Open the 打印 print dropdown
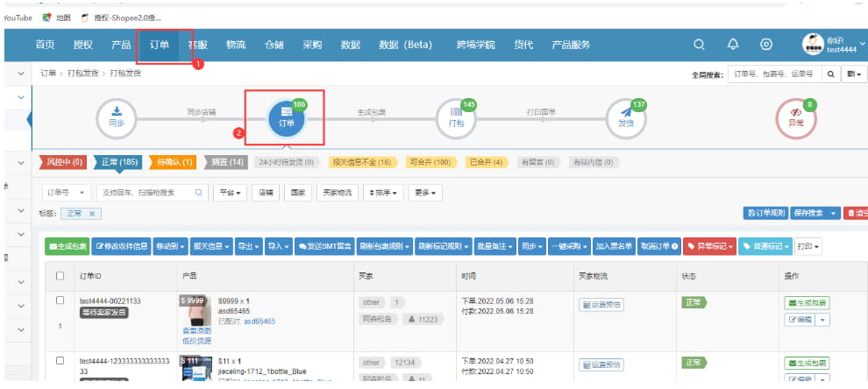This screenshot has height=389, width=868. [x=808, y=247]
